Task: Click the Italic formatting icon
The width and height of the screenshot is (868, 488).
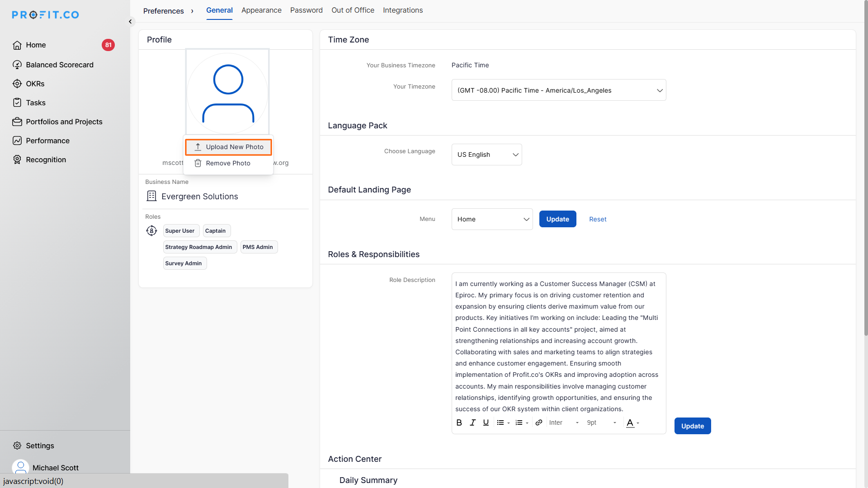Action: (x=472, y=422)
